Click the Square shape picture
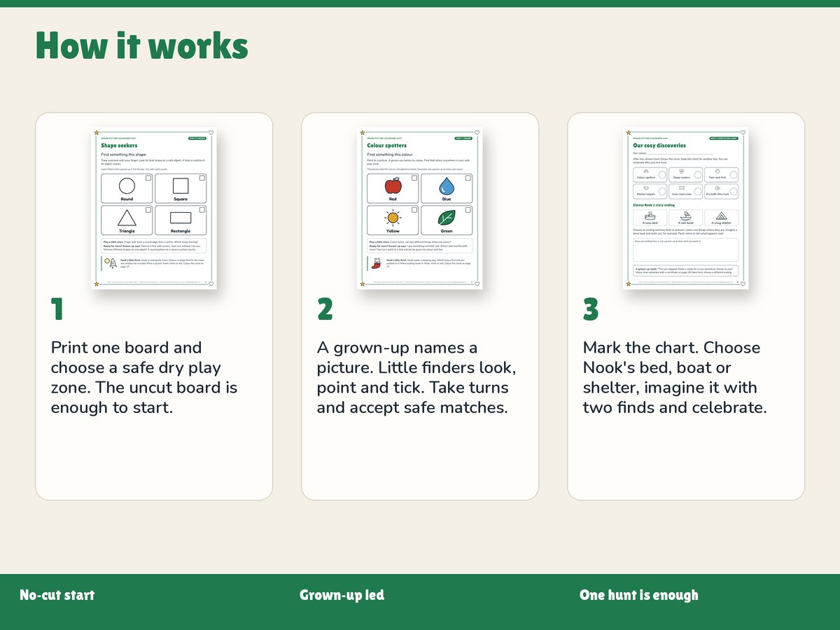 point(181,185)
